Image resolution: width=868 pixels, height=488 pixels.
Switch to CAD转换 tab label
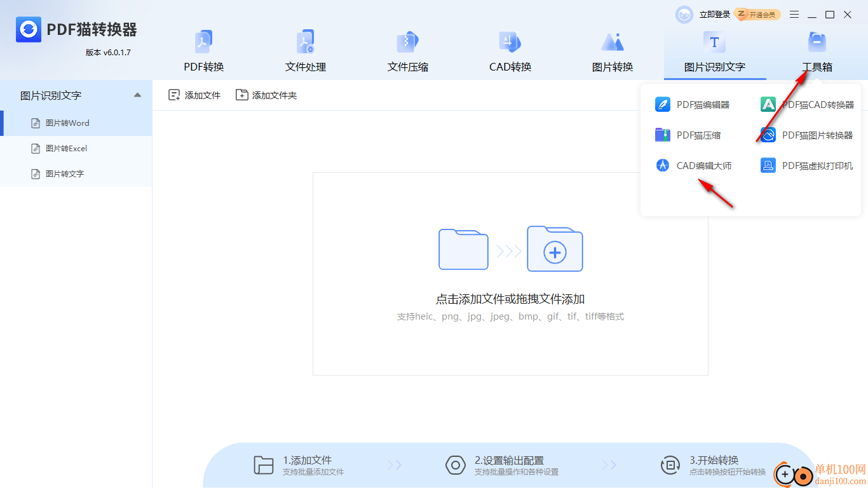pos(510,67)
